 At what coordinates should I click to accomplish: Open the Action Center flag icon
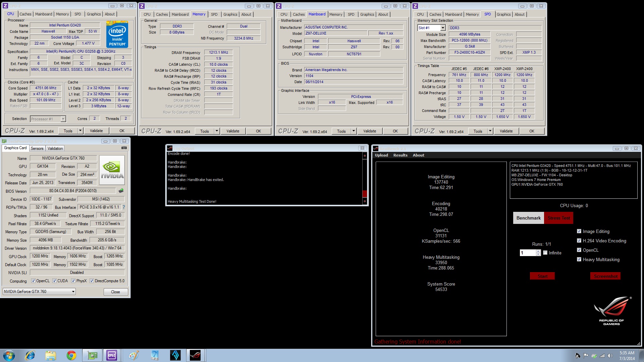point(586,356)
